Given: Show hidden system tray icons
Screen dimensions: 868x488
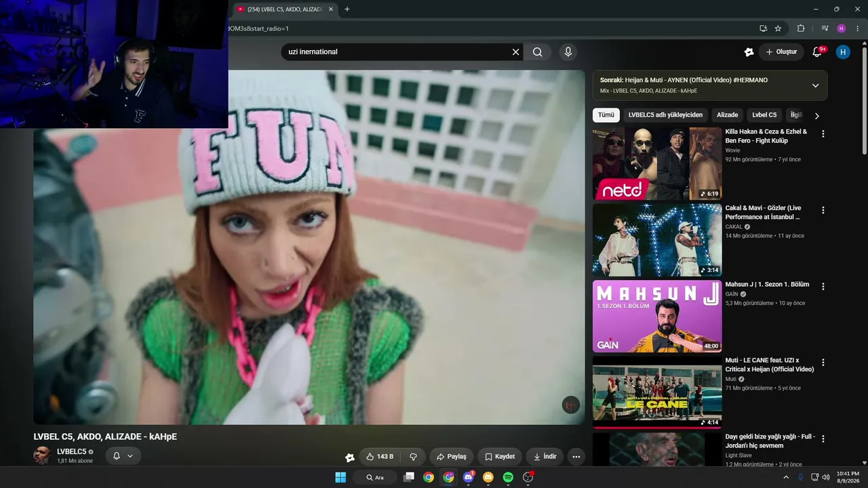Looking at the screenshot, I should 786,477.
